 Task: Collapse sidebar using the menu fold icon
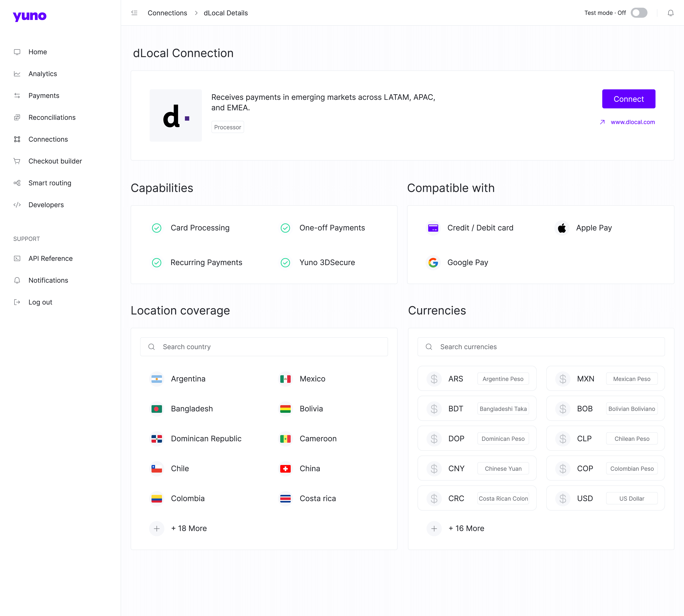pyautogui.click(x=134, y=13)
